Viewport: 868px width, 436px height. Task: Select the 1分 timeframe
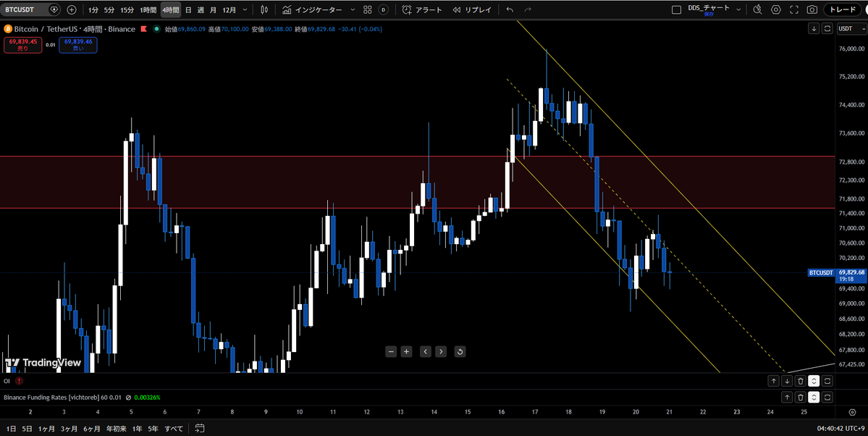(x=93, y=10)
